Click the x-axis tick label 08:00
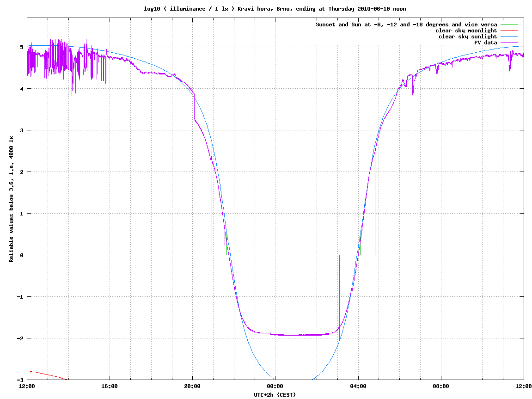The image size is (532, 399). point(441,386)
